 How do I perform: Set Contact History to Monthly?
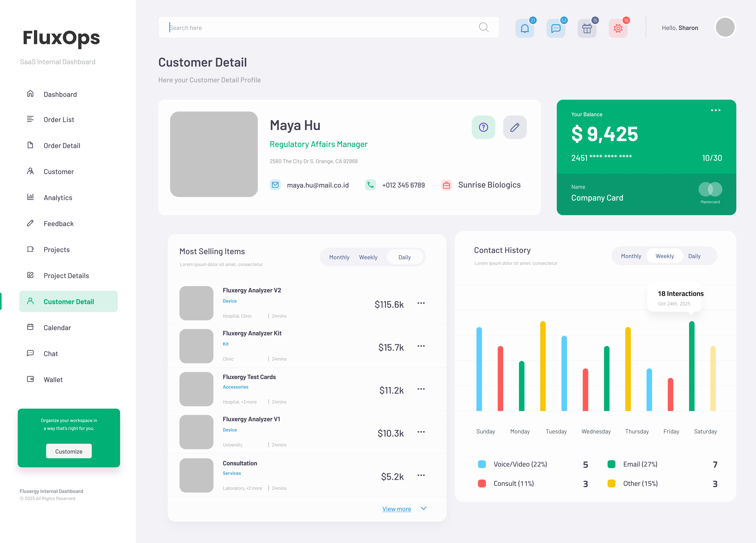click(x=631, y=256)
